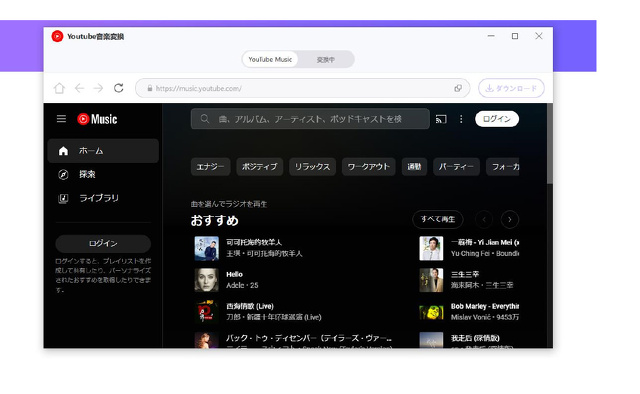Go back using the left arrow icon
Viewport: 640px width, 394px height.
pos(79,88)
